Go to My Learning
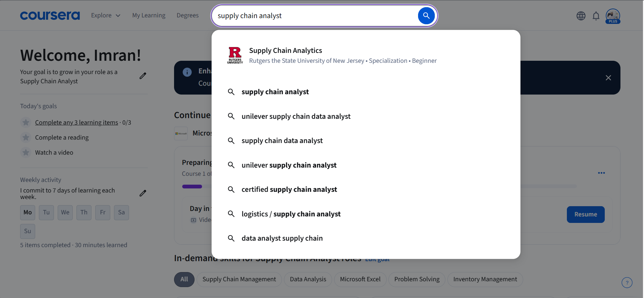 (149, 15)
